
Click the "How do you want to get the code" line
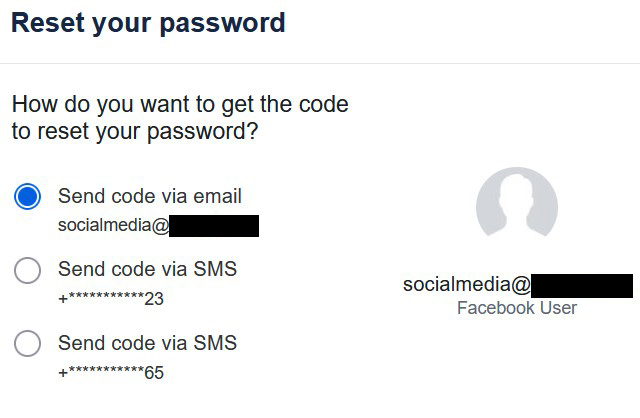(180, 103)
